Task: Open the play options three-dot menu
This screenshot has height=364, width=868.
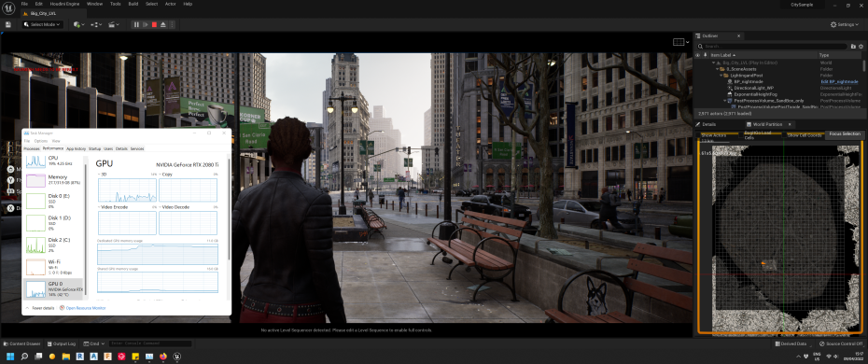Action: 173,24
